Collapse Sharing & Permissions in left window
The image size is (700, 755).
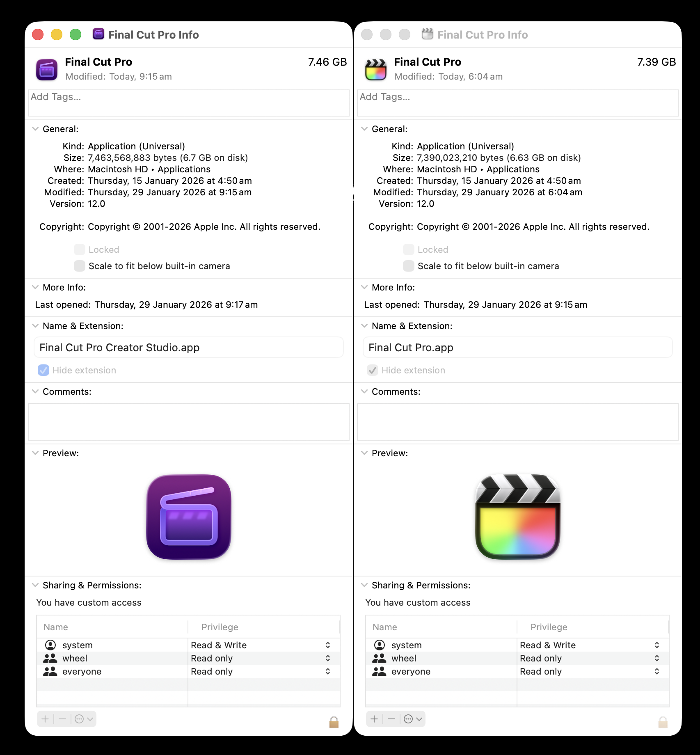[x=35, y=585]
